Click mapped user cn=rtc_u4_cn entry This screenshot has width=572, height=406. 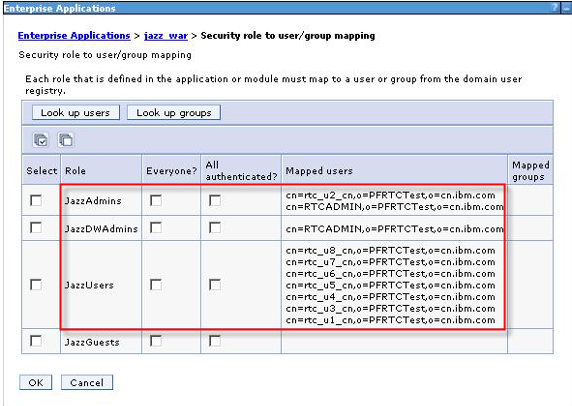point(390,297)
